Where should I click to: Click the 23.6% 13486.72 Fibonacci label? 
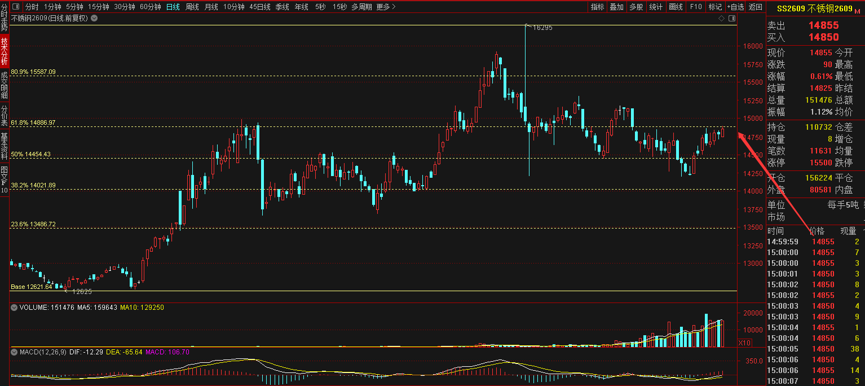(33, 224)
